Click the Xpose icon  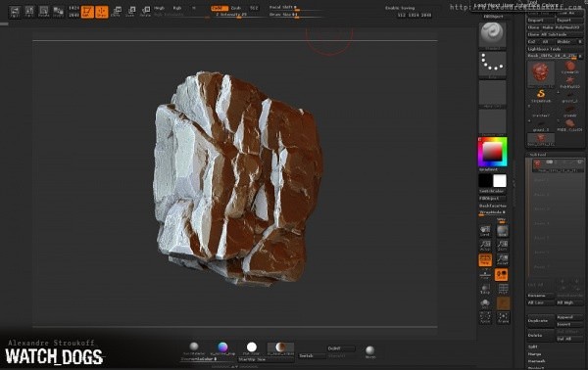pyautogui.click(x=485, y=317)
